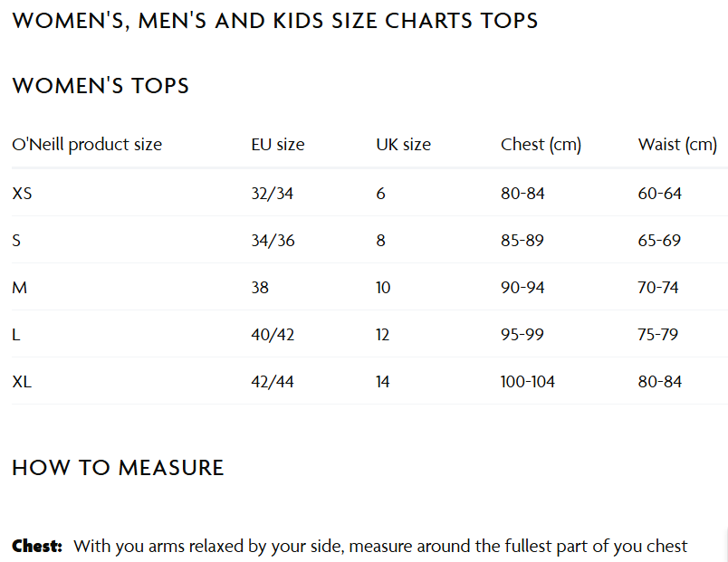The width and height of the screenshot is (728, 562).
Task: Click the "Women's Tops" section heading
Action: [101, 86]
